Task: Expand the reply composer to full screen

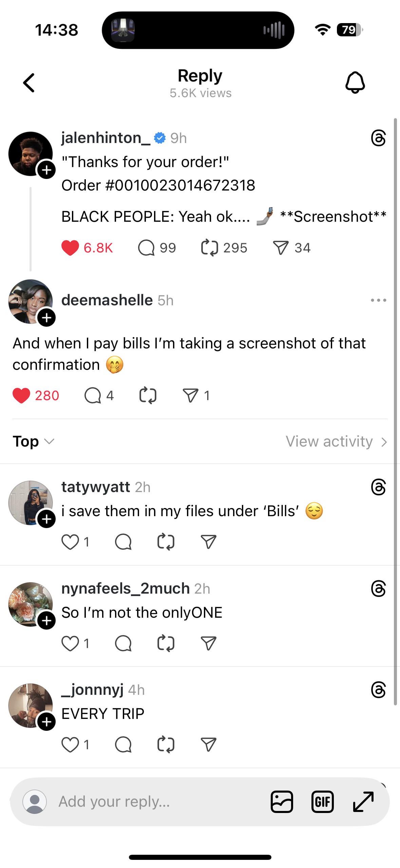Action: pos(363,802)
